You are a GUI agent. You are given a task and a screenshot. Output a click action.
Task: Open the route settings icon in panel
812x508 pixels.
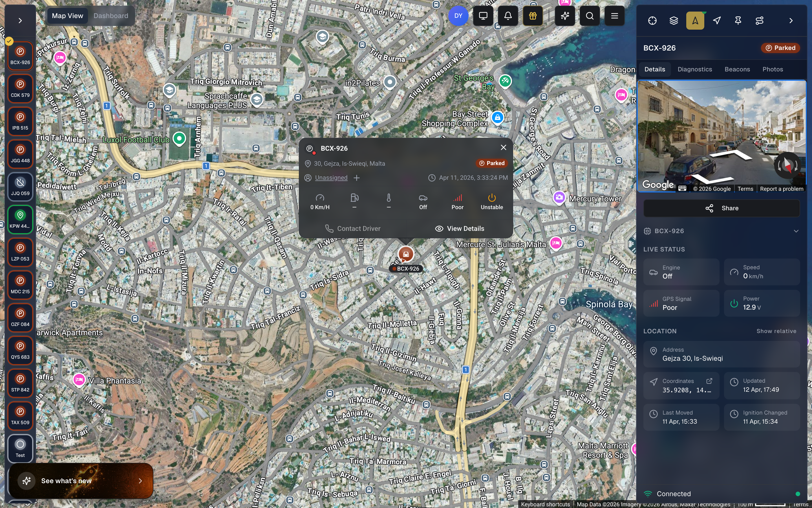click(760, 21)
